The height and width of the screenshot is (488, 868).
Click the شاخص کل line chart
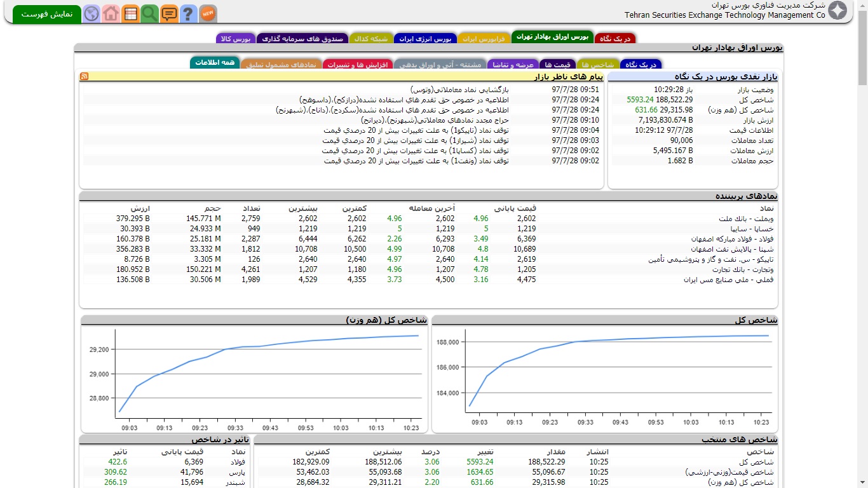tap(606, 379)
